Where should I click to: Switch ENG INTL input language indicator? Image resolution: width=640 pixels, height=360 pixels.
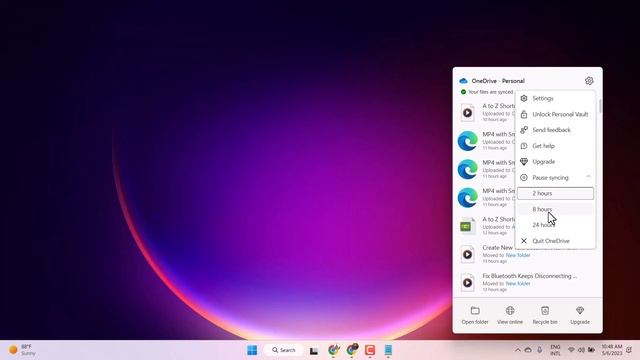tap(555, 350)
